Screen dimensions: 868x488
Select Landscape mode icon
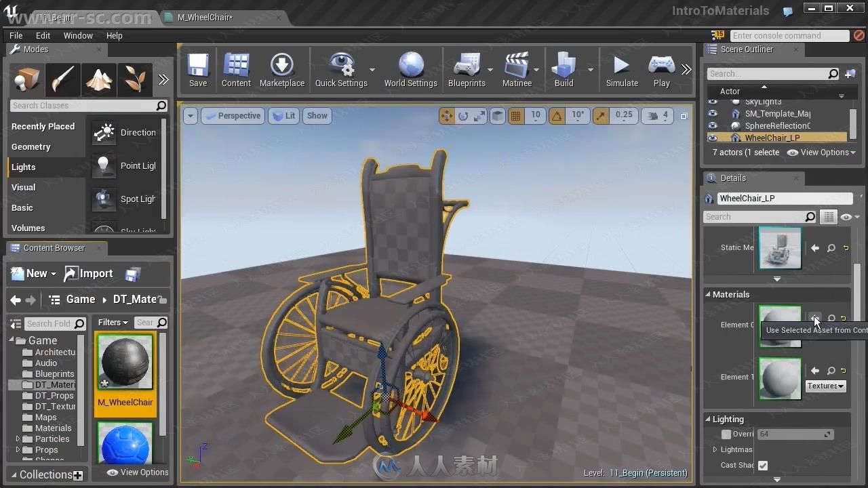tap(98, 80)
